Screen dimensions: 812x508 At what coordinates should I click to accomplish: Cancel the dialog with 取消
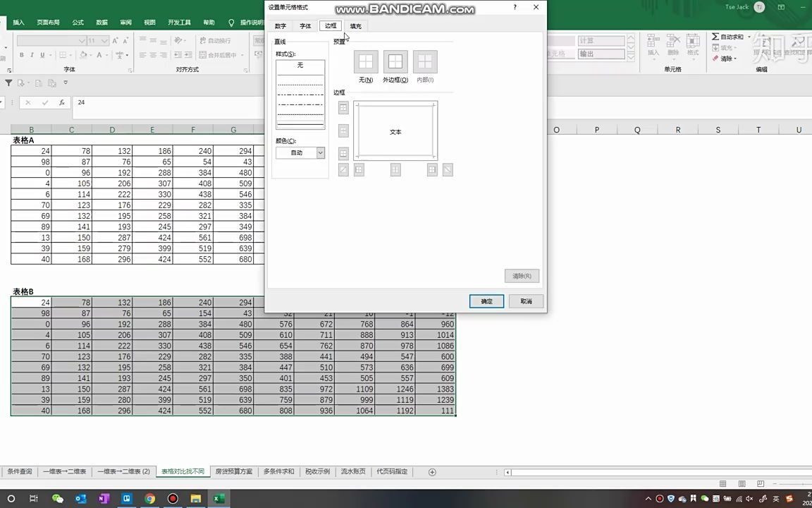tap(525, 301)
